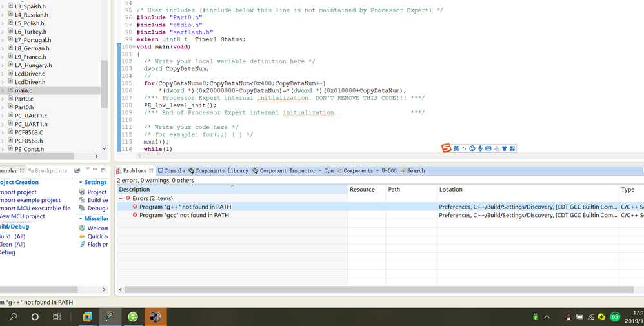Click Clean (All) in Commander
Viewport: 644px width, 326px height.
click(12, 244)
